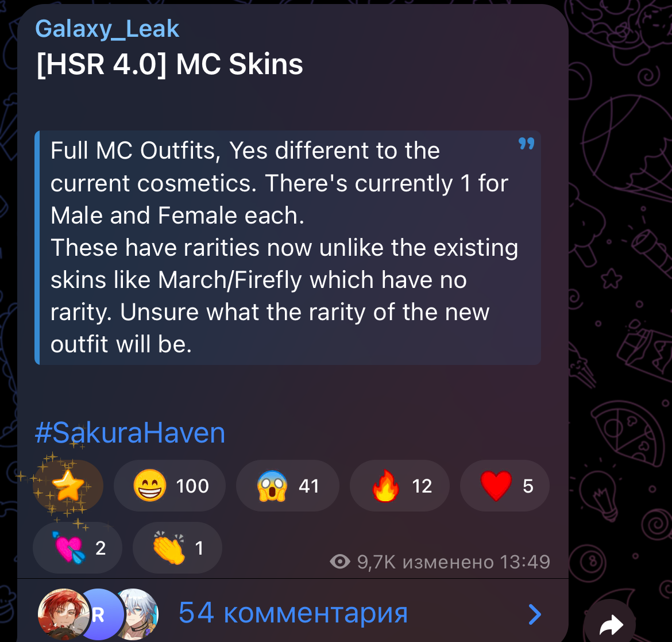Toggle the grinning face reaction with 100

(x=169, y=486)
